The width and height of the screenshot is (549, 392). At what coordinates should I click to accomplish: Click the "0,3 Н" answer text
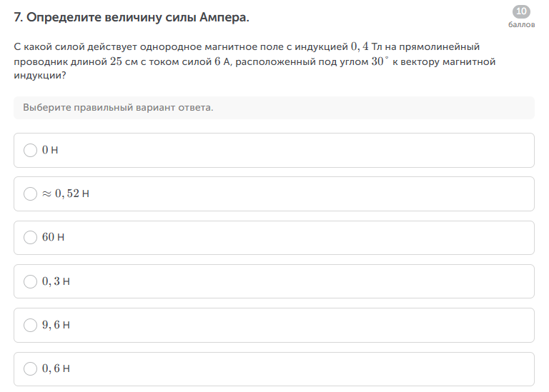(x=56, y=281)
